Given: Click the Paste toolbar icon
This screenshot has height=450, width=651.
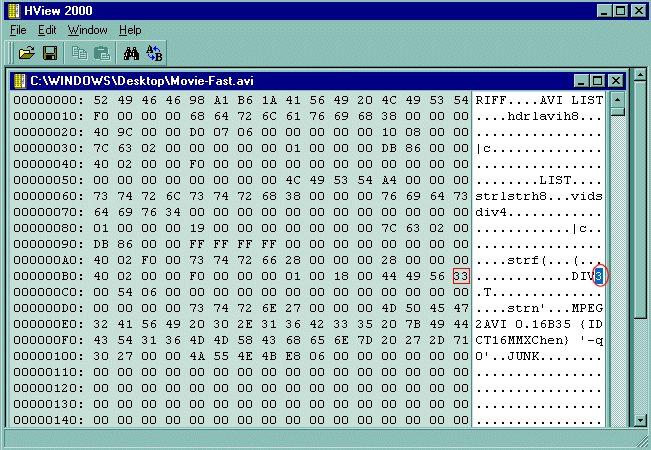Looking at the screenshot, I should point(102,53).
